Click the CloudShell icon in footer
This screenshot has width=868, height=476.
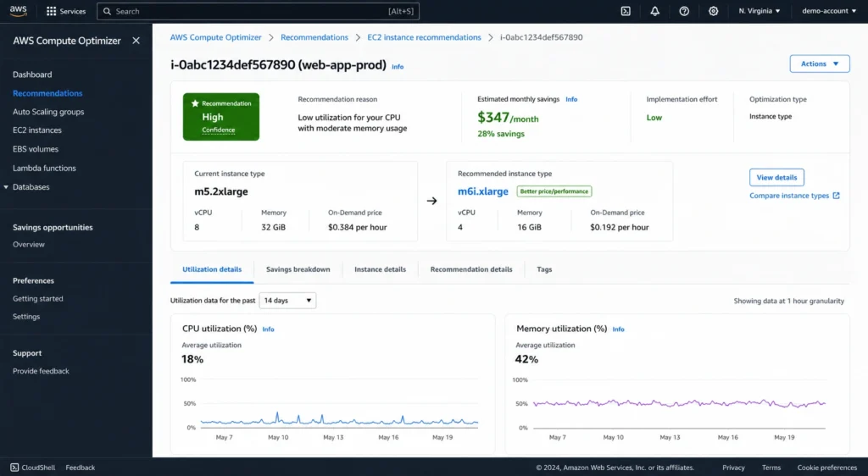click(14, 468)
